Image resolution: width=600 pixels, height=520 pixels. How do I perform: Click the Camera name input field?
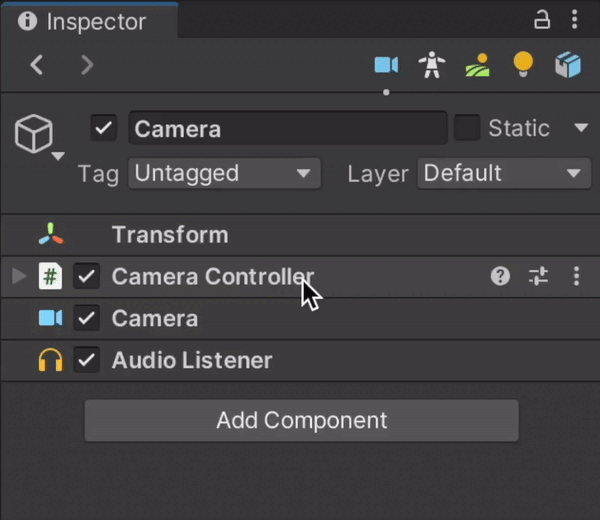(286, 128)
